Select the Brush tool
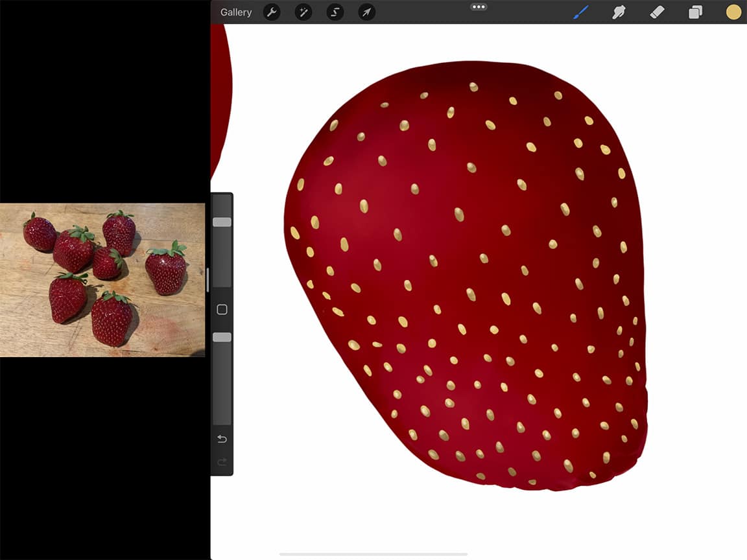The width and height of the screenshot is (747, 560). [x=580, y=12]
